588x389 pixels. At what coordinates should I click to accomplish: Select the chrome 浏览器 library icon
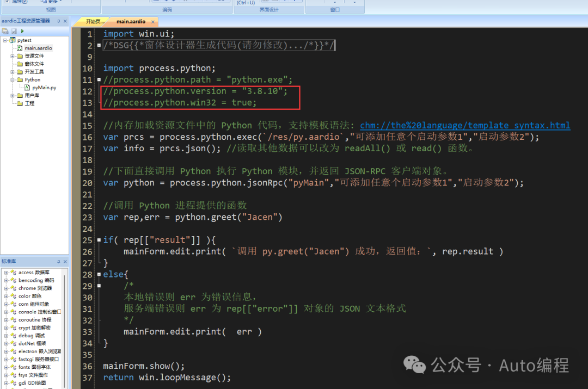click(13, 288)
